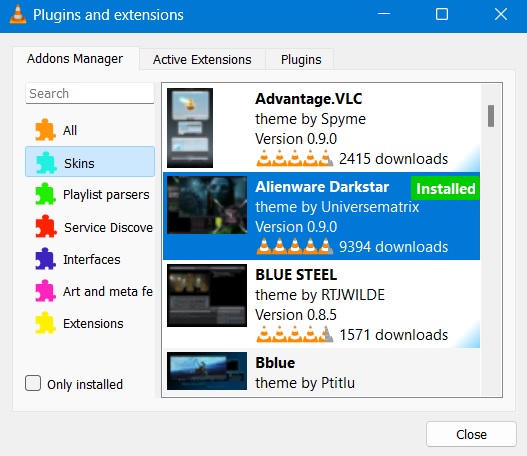Click the Advantage.VLC title

pyautogui.click(x=309, y=99)
